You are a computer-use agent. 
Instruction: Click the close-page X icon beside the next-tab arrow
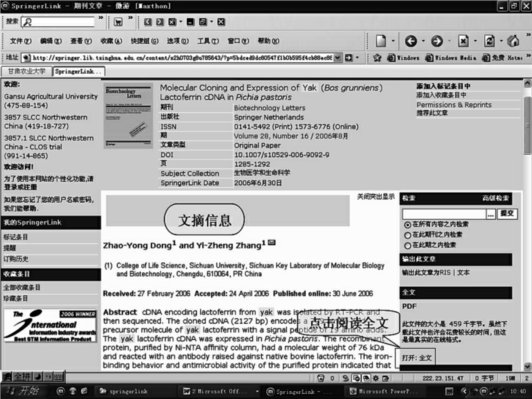click(172, 22)
